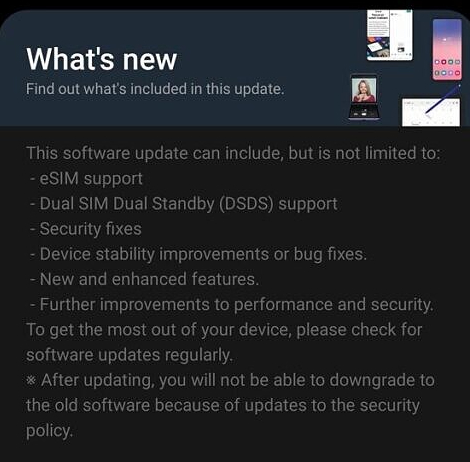Tap the white notepad tablet illustration
This screenshot has height=462, width=470.
tap(431, 112)
